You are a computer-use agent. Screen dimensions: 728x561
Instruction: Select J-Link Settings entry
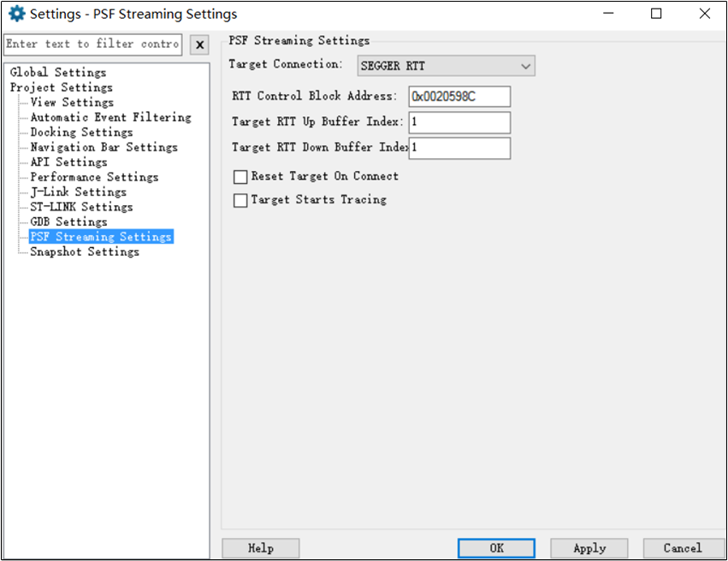point(78,192)
